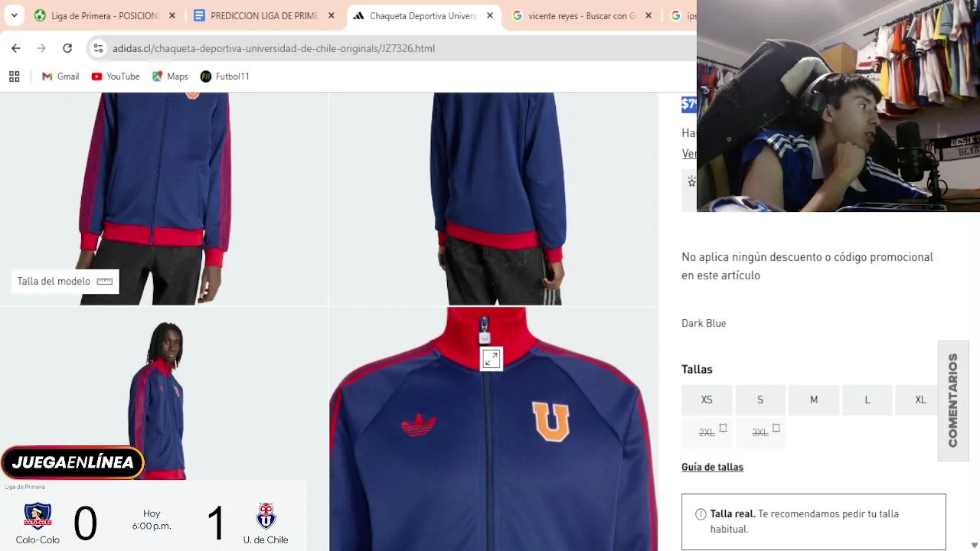
Task: Click the scroll down arrow of scrollbar
Action: point(974,545)
